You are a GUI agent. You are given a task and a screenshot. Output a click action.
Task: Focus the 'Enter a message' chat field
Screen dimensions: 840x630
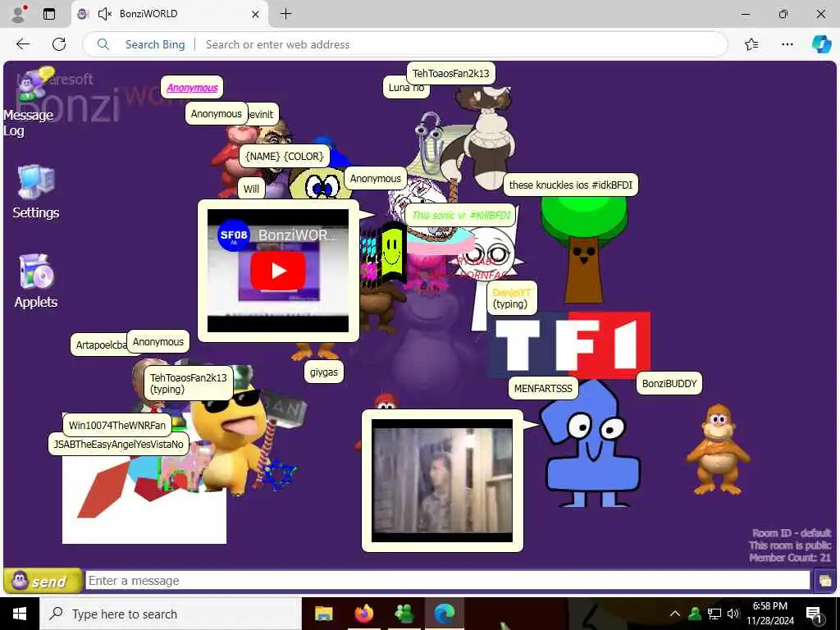click(x=447, y=581)
